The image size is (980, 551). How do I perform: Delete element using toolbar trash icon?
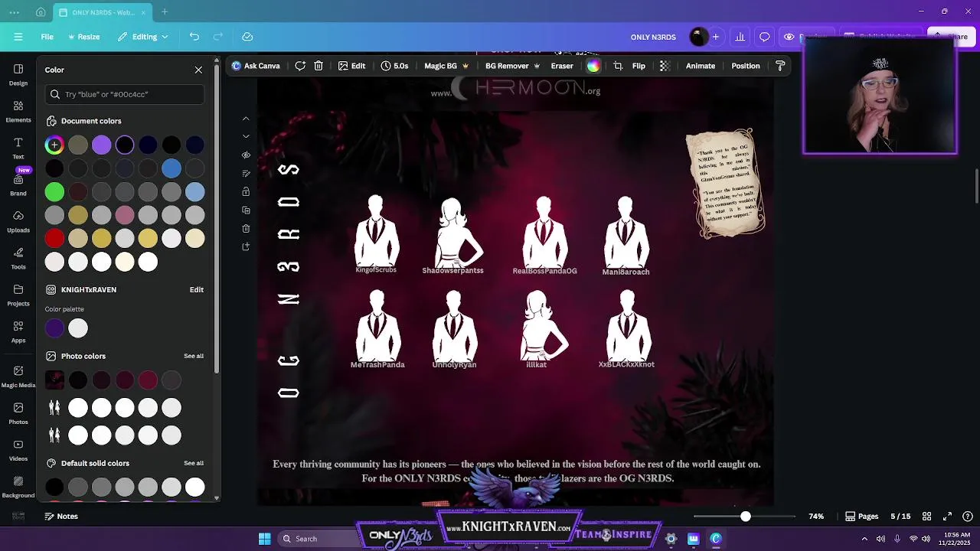pyautogui.click(x=318, y=66)
